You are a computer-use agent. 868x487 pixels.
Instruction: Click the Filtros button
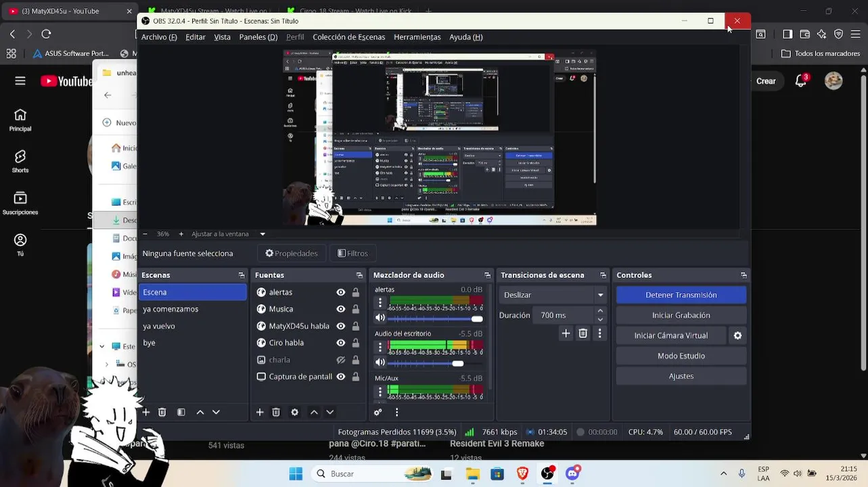click(x=352, y=254)
